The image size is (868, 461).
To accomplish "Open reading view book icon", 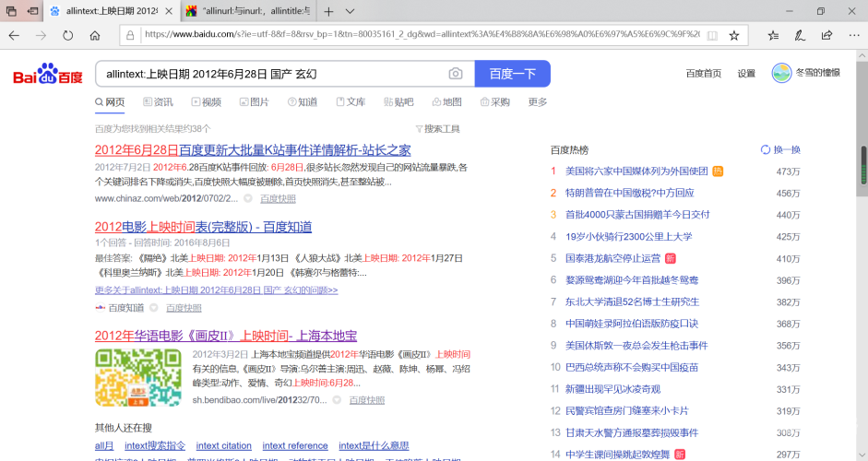I will coord(712,35).
